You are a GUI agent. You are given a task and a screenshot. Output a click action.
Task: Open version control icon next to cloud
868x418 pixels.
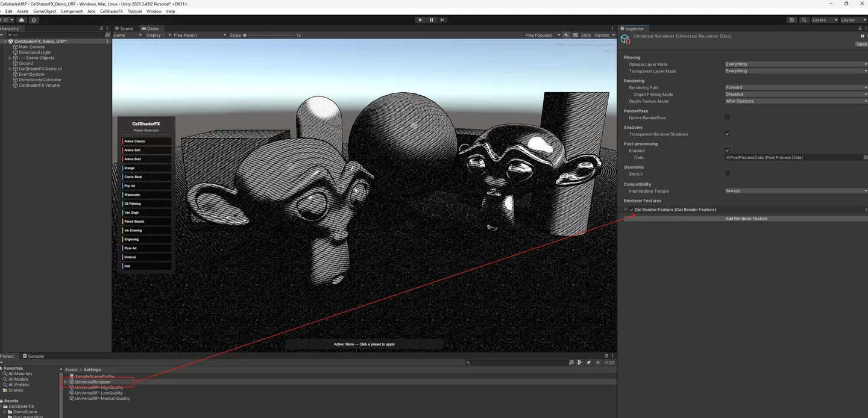click(x=34, y=20)
